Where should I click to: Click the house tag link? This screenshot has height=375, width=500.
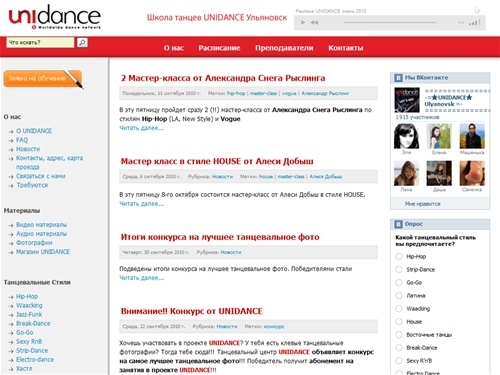tap(266, 177)
